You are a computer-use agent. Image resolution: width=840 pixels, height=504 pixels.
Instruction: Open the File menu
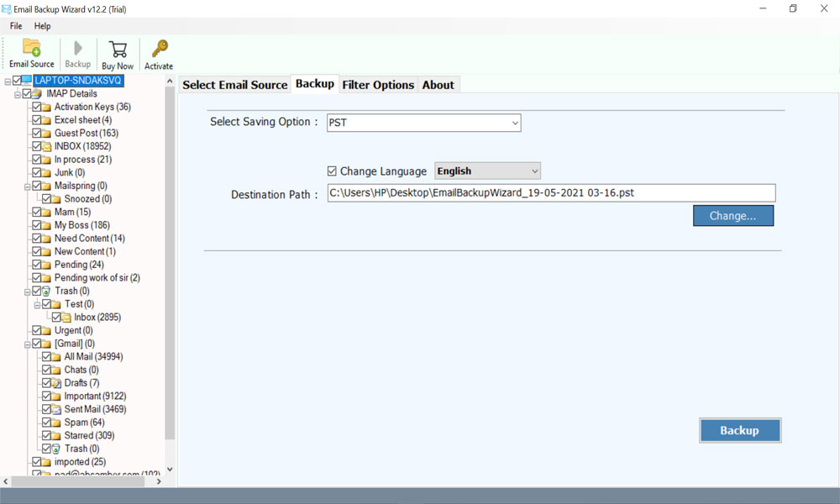click(16, 26)
